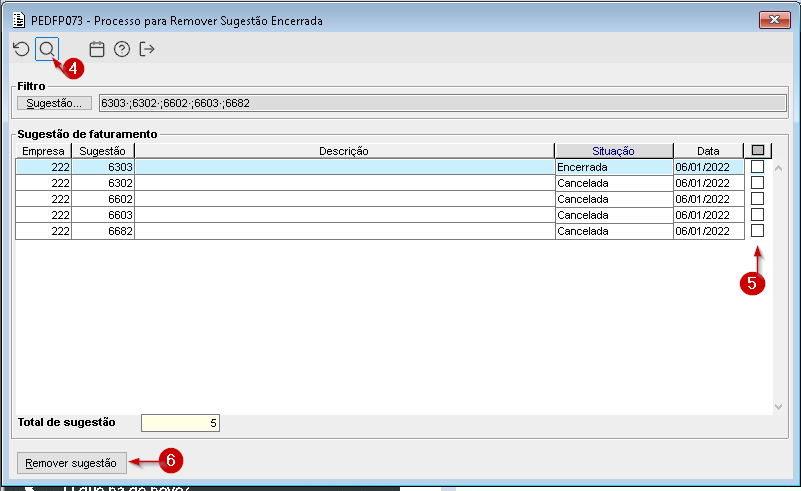This screenshot has width=801, height=491.
Task: Click the grid scroll-down arrow
Action: 779,407
